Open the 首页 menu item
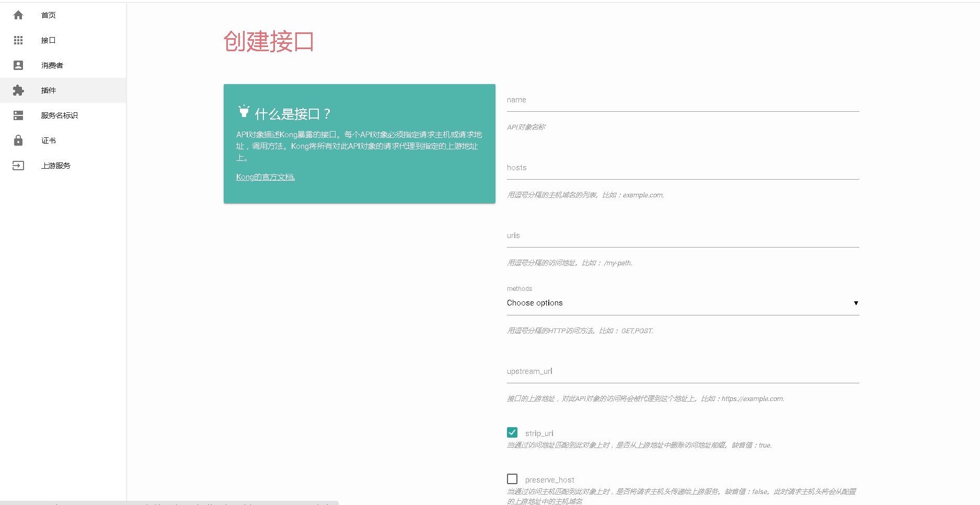 click(x=63, y=15)
